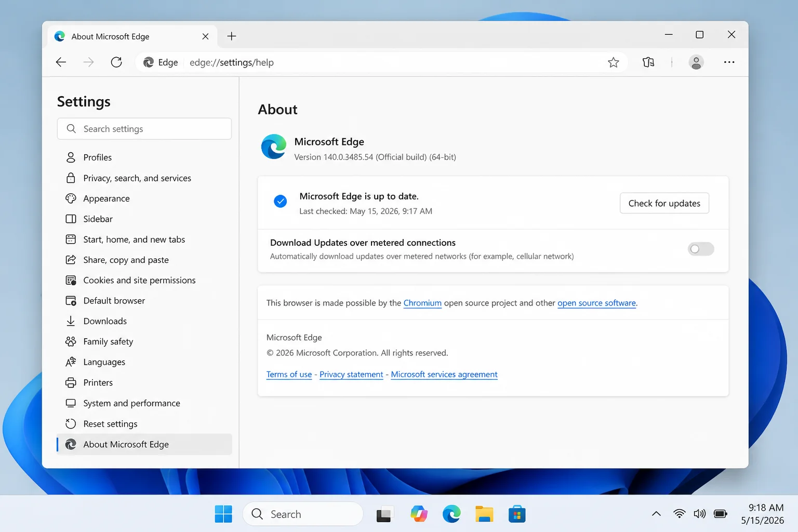Add this page to favorites star
This screenshot has height=532, width=798.
tap(614, 62)
